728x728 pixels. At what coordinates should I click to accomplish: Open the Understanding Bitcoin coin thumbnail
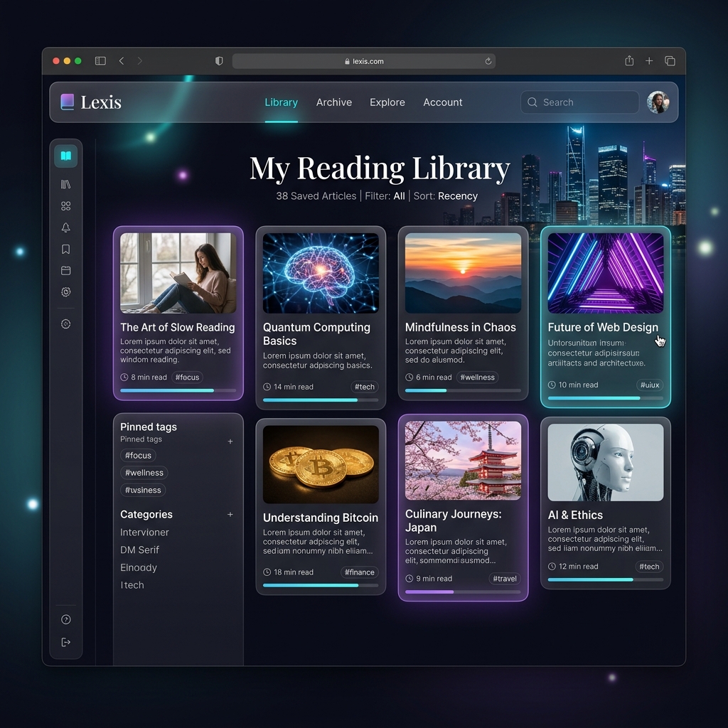pyautogui.click(x=321, y=464)
